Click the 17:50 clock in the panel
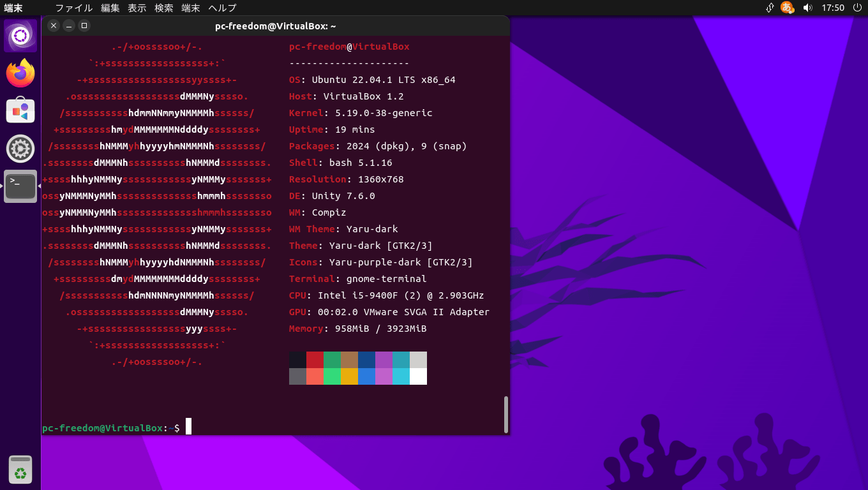The width and height of the screenshot is (868, 490). click(833, 8)
